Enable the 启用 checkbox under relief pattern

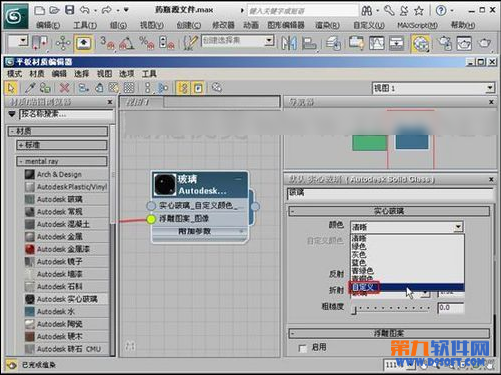pyautogui.click(x=303, y=349)
